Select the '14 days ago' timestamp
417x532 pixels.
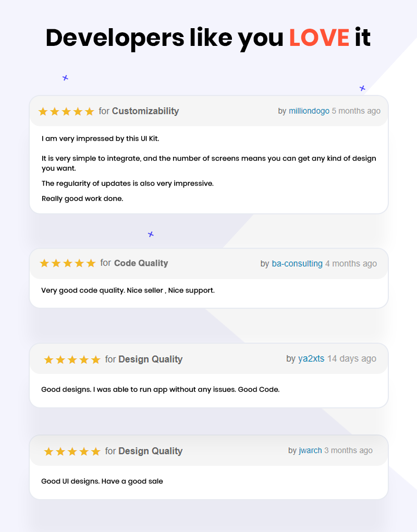pyautogui.click(x=351, y=359)
